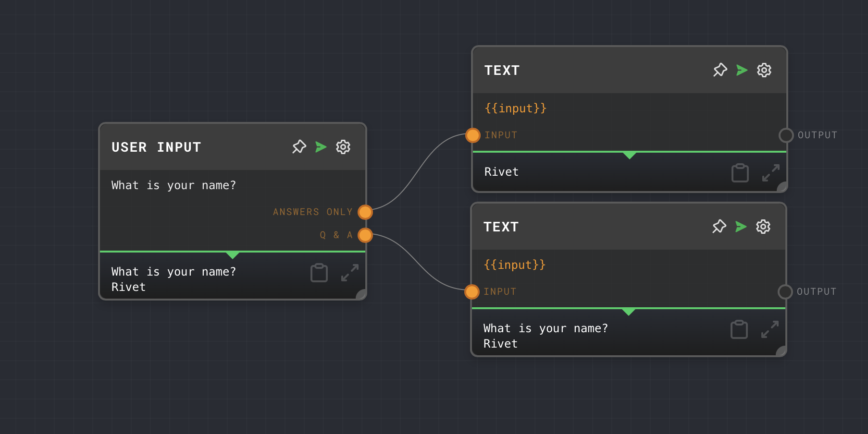The width and height of the screenshot is (868, 434).
Task: Click 'Rivet' output in upper Text node
Action: (x=501, y=172)
